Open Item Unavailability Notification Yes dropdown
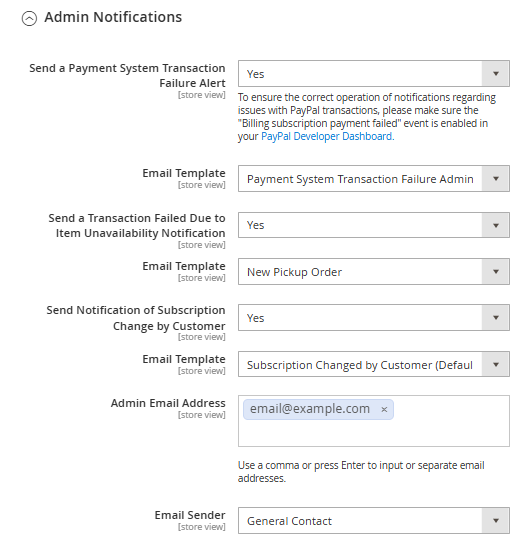522x547 pixels. [374, 225]
